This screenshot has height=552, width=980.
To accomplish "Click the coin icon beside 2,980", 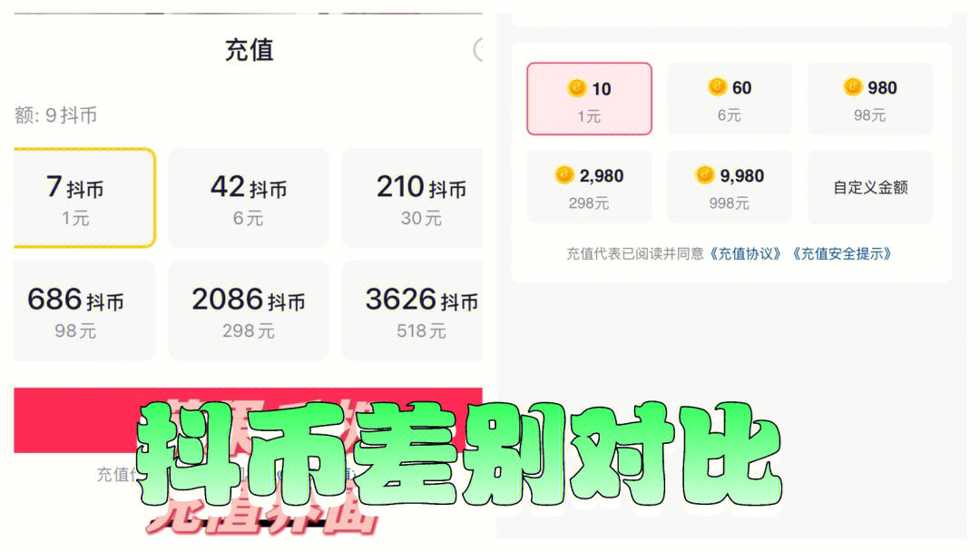I will 564,174.
